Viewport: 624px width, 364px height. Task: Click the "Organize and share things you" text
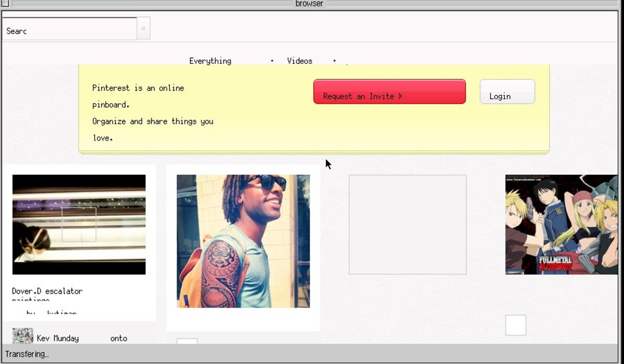pos(153,121)
